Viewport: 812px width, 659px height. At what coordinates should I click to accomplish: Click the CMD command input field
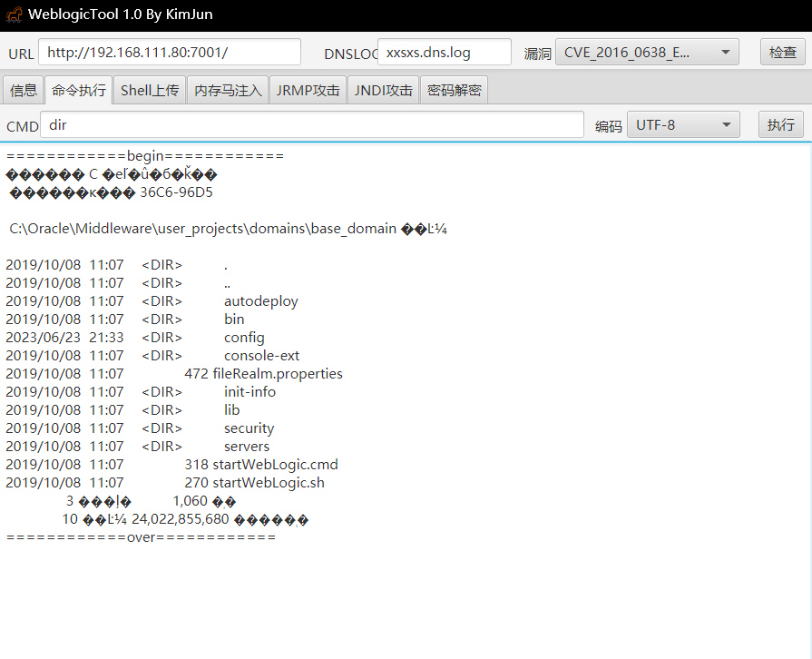pyautogui.click(x=312, y=125)
